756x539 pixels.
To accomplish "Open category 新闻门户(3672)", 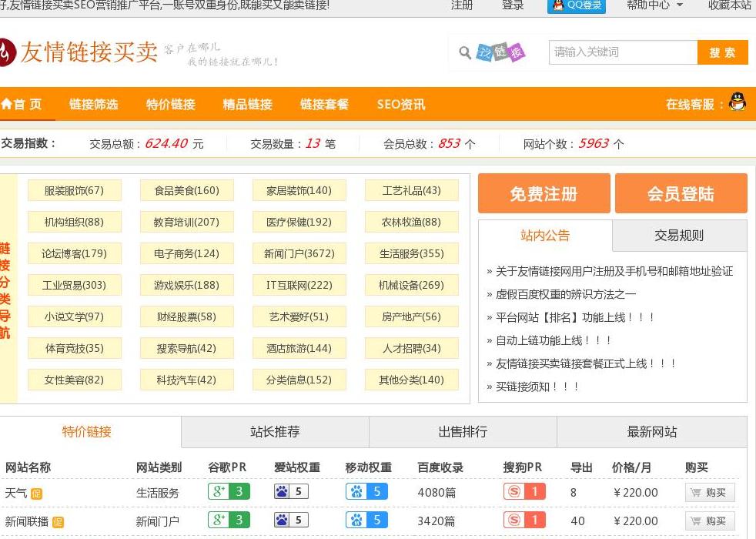I will coord(299,253).
